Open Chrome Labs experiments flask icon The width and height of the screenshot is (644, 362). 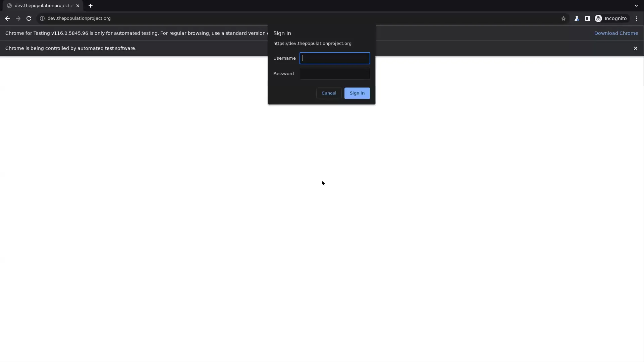click(x=577, y=18)
